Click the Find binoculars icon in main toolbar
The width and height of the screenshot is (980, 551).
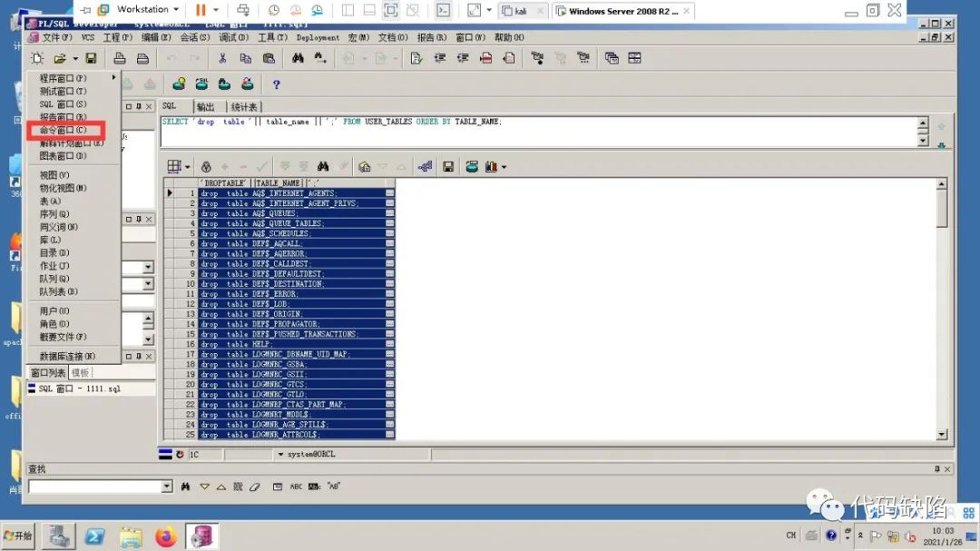[297, 58]
